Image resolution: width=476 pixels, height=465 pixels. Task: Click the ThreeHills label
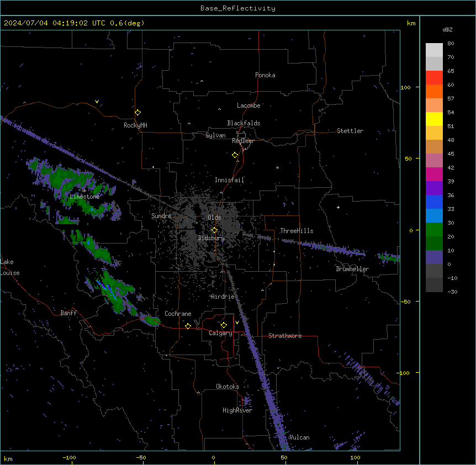(x=297, y=231)
